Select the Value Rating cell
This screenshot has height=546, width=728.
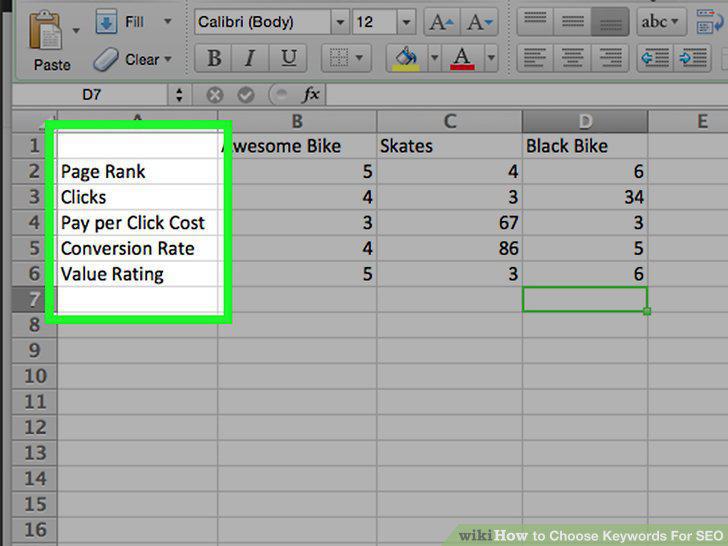(x=137, y=274)
